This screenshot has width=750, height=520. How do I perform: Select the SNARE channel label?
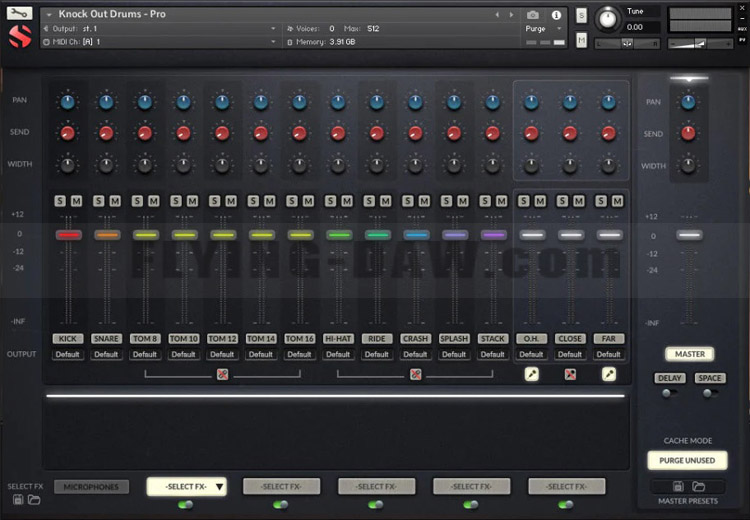pos(106,339)
